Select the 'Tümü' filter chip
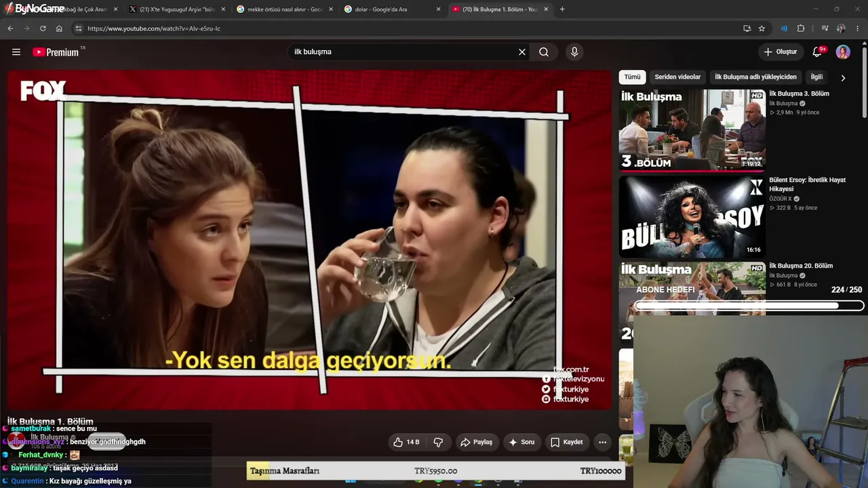The width and height of the screenshot is (868, 488). pos(632,77)
